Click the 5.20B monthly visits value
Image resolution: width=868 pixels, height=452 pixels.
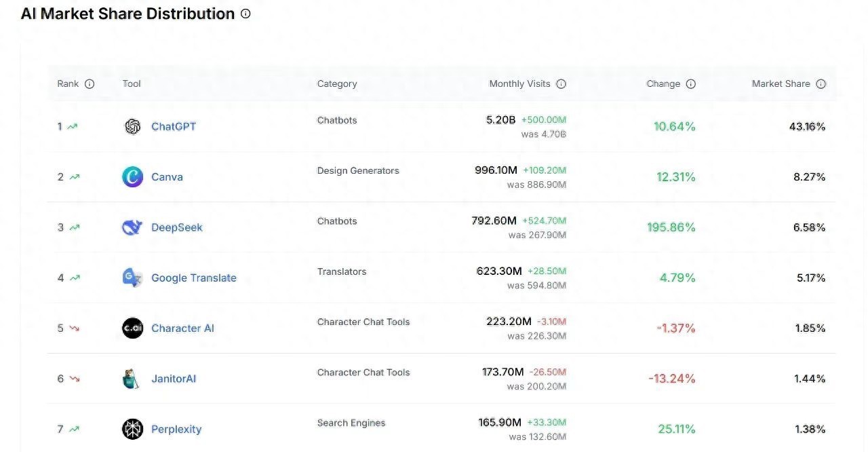coord(501,120)
